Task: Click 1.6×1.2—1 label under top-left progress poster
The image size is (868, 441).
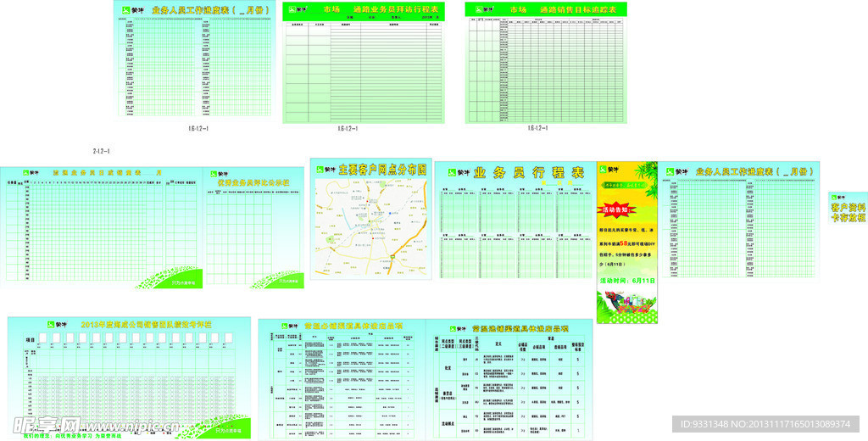Action: (198, 128)
